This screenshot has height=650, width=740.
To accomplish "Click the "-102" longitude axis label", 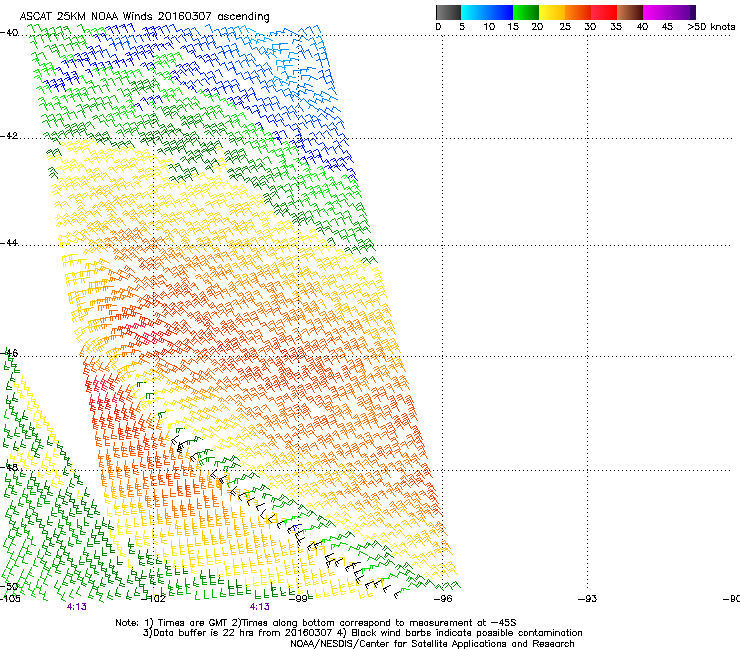I will coord(154,599).
